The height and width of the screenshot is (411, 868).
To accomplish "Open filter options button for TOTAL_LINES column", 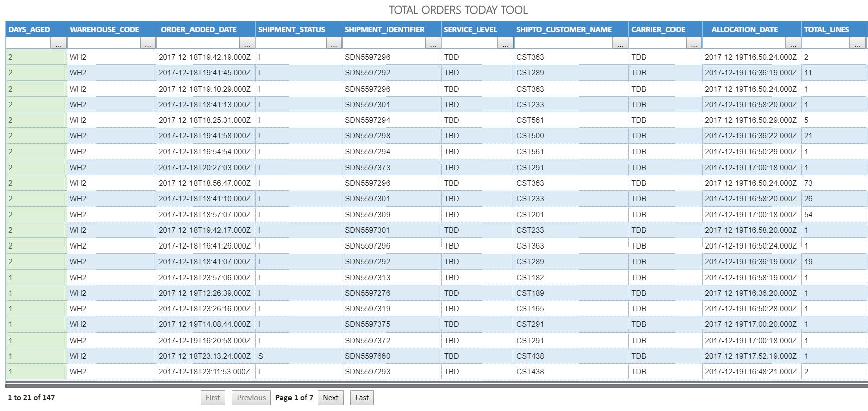I will point(857,44).
